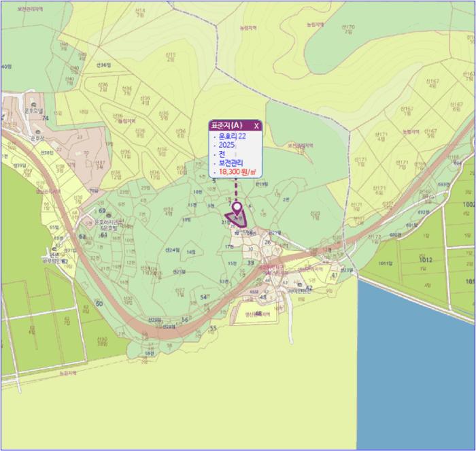Click the purple location pin marker
Screen dimensions: 476x451
coord(237,208)
